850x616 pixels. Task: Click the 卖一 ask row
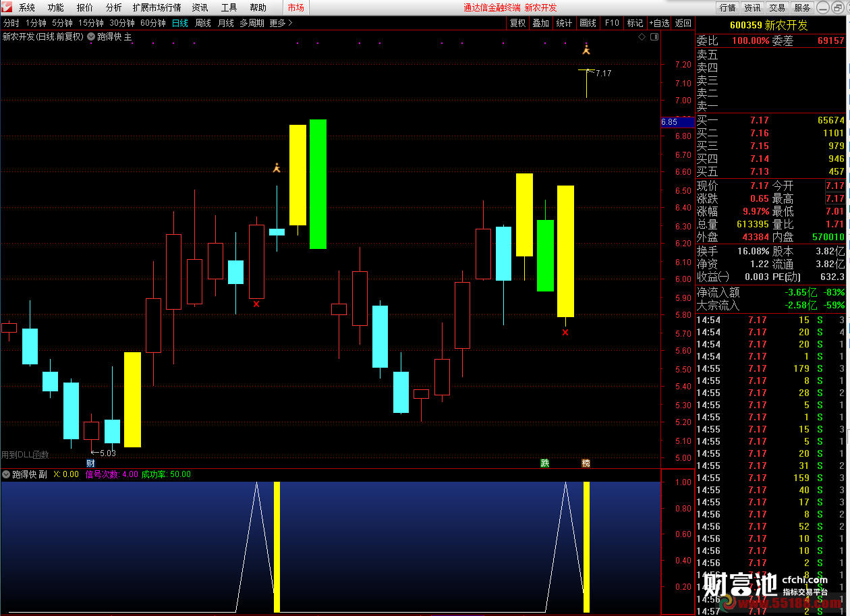coord(772,106)
